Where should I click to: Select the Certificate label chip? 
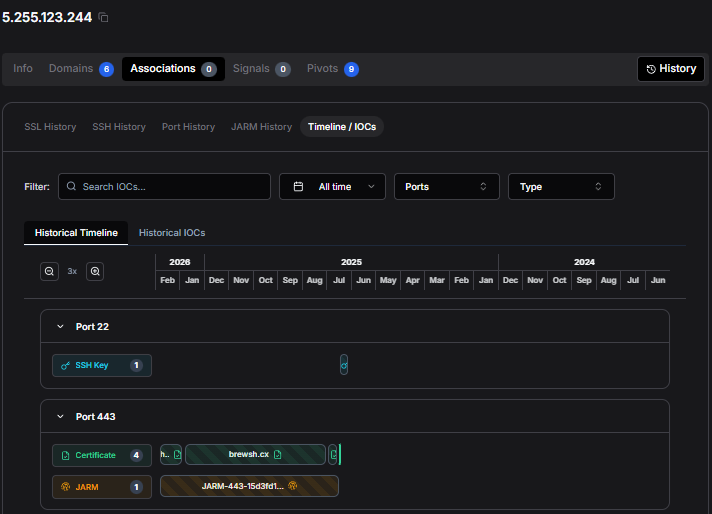tap(102, 455)
